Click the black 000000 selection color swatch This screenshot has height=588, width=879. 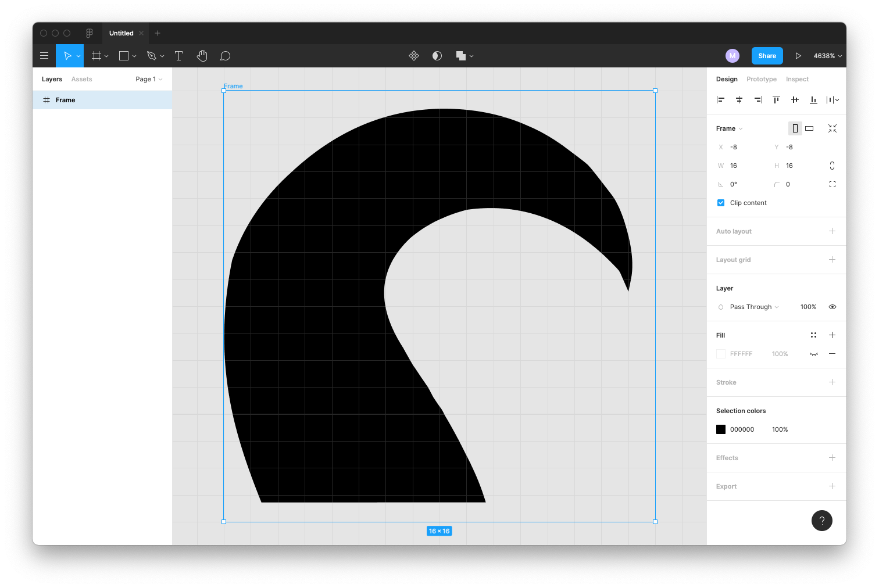721,429
